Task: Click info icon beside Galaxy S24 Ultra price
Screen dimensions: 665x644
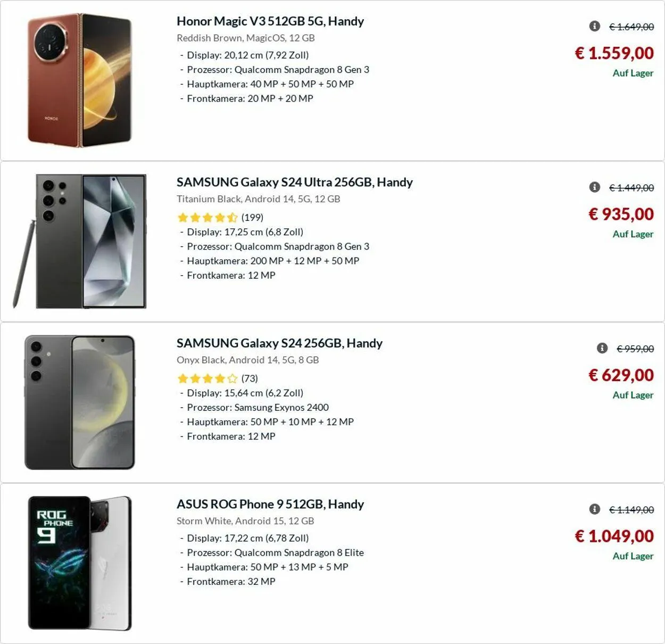Action: coord(595,187)
